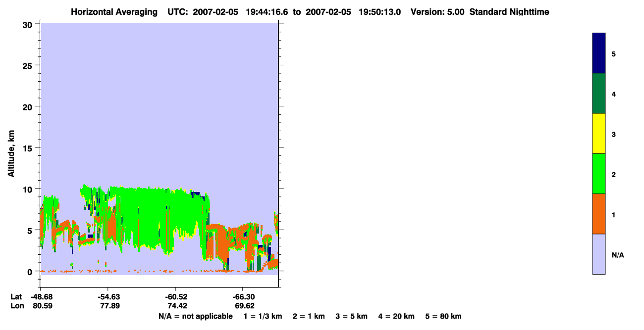The width and height of the screenshot is (644, 330).
Task: Click the '1 = 1/3 km' legend text
Action: pyautogui.click(x=263, y=316)
